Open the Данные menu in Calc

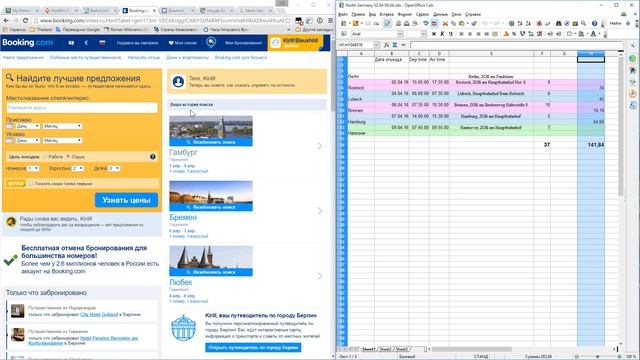[440, 14]
